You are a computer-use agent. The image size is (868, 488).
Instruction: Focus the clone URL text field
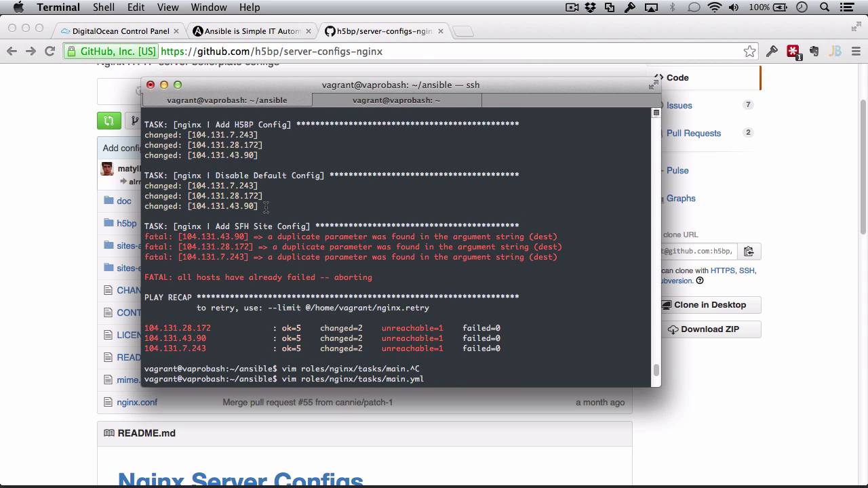698,251
